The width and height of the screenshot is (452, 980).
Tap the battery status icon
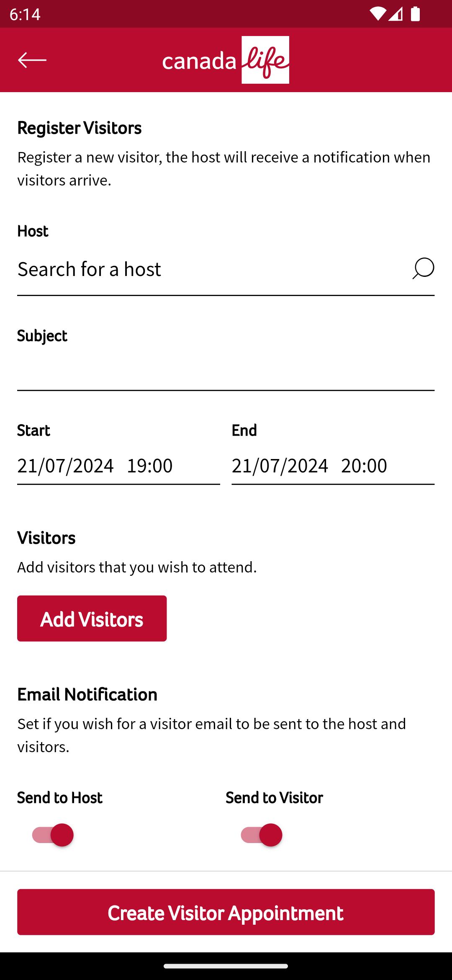[415, 14]
